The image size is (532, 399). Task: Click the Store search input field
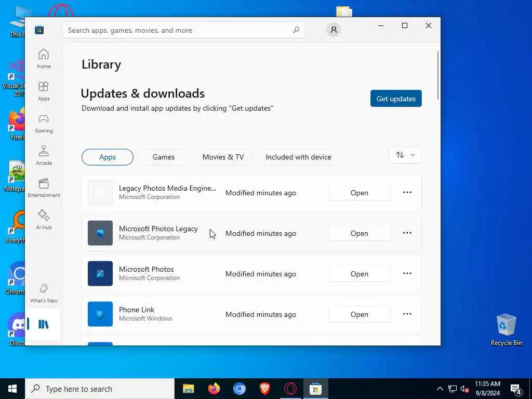[184, 30]
